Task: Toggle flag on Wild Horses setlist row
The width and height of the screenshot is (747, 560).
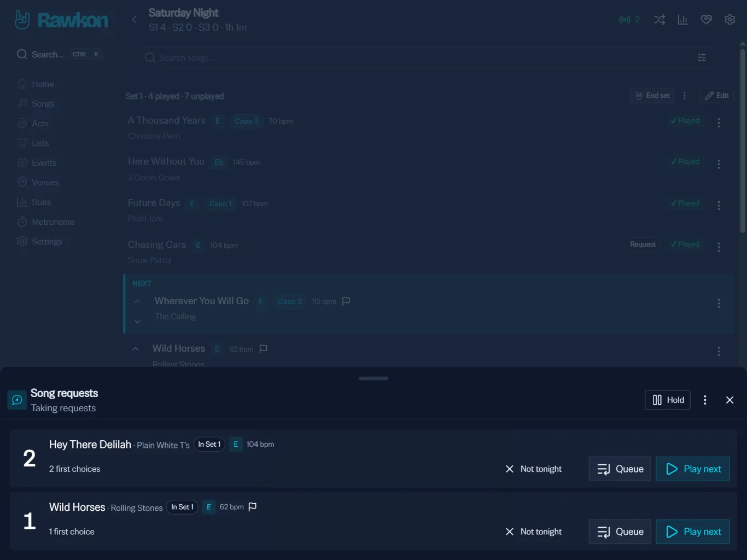Action: [263, 349]
